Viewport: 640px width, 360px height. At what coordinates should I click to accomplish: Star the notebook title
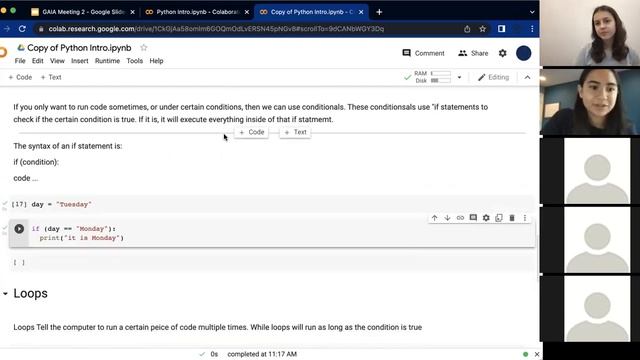(x=144, y=48)
